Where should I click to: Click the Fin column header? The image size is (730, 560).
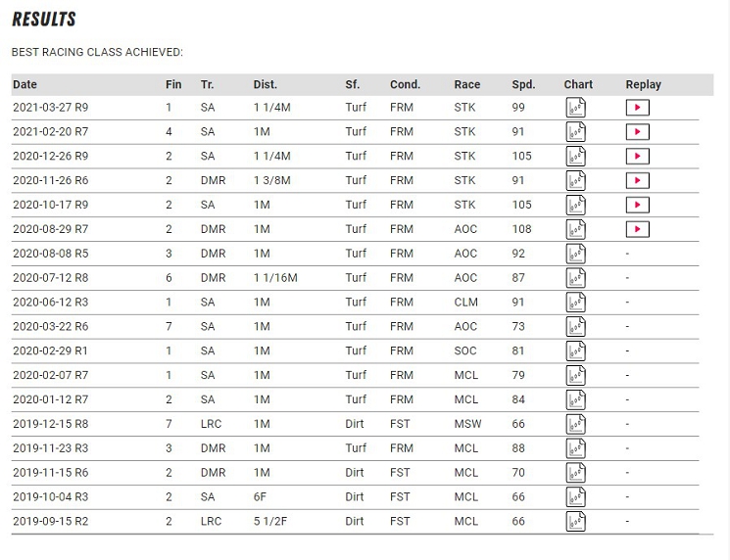tap(173, 84)
